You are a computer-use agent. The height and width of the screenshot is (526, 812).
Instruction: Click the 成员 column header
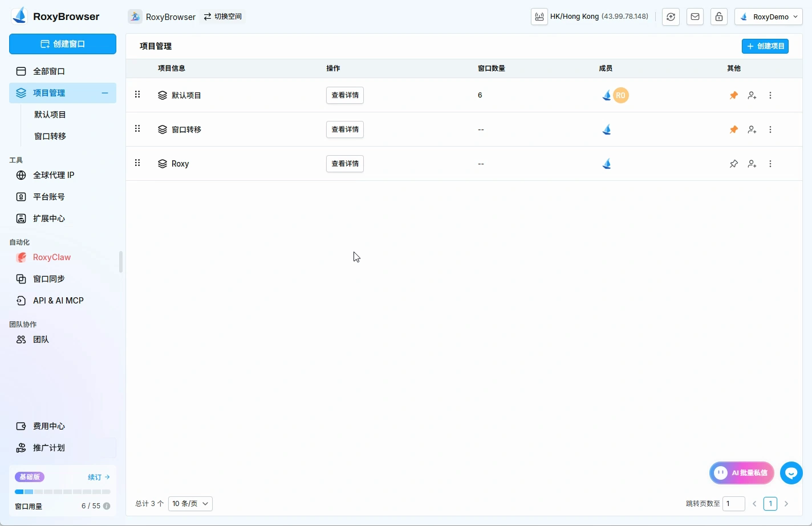click(606, 68)
